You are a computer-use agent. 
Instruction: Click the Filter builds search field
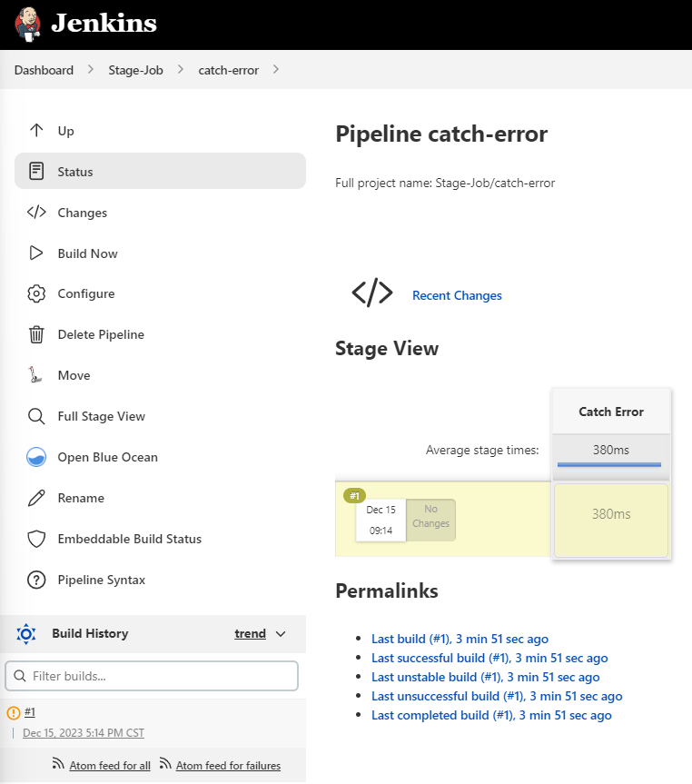[x=152, y=676]
